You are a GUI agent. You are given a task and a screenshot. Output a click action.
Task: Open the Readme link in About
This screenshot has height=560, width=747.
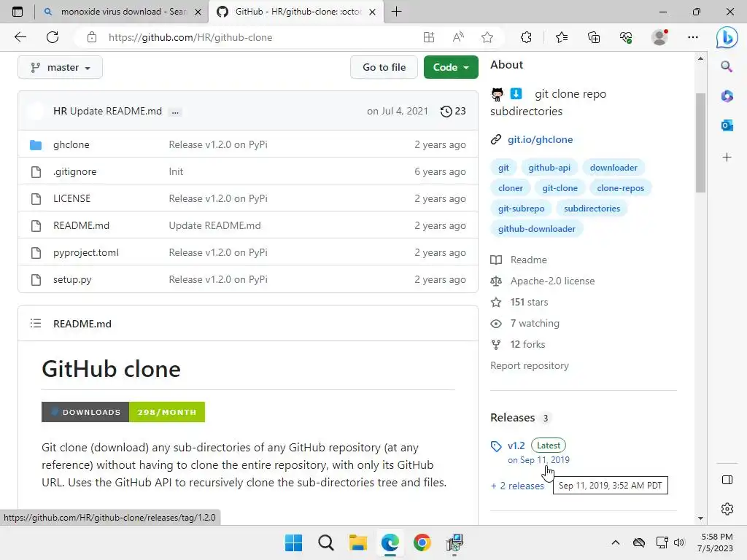click(528, 260)
